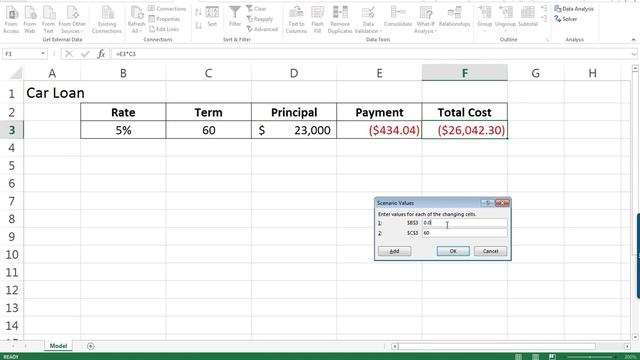The width and height of the screenshot is (640, 360).
Task: Add a new worksheet with plus icon
Action: (x=91, y=346)
